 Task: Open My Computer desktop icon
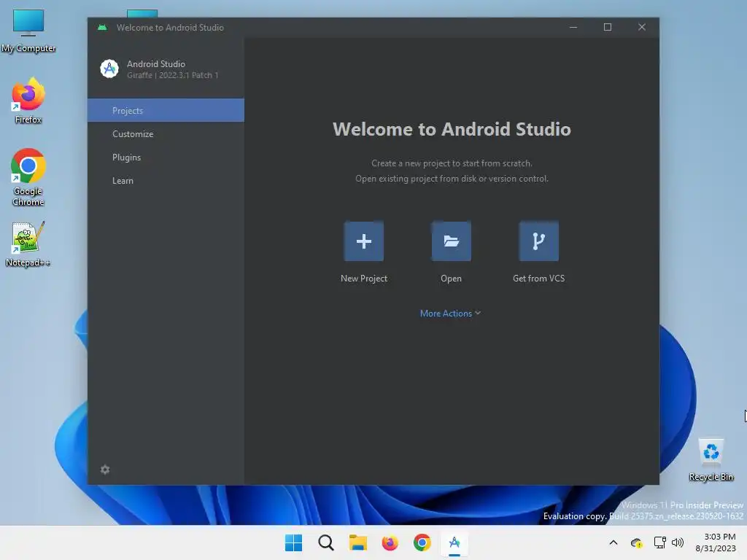tap(28, 31)
